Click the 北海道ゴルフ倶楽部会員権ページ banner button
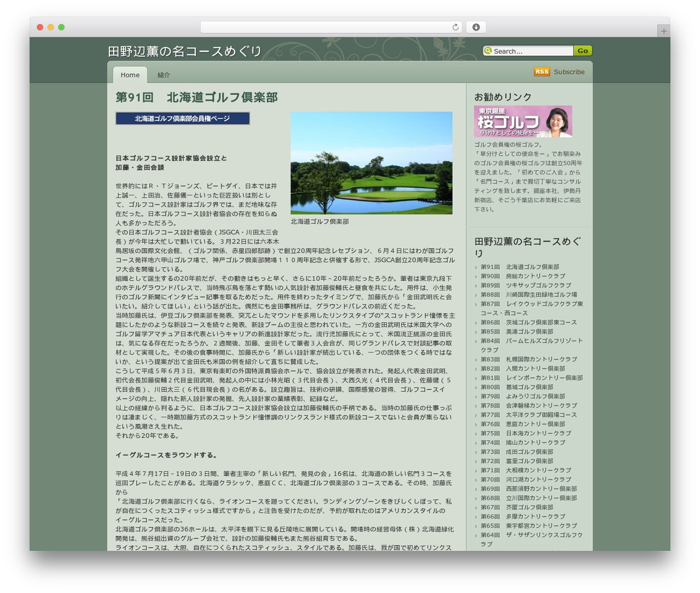This screenshot has width=700, height=593. click(x=183, y=119)
